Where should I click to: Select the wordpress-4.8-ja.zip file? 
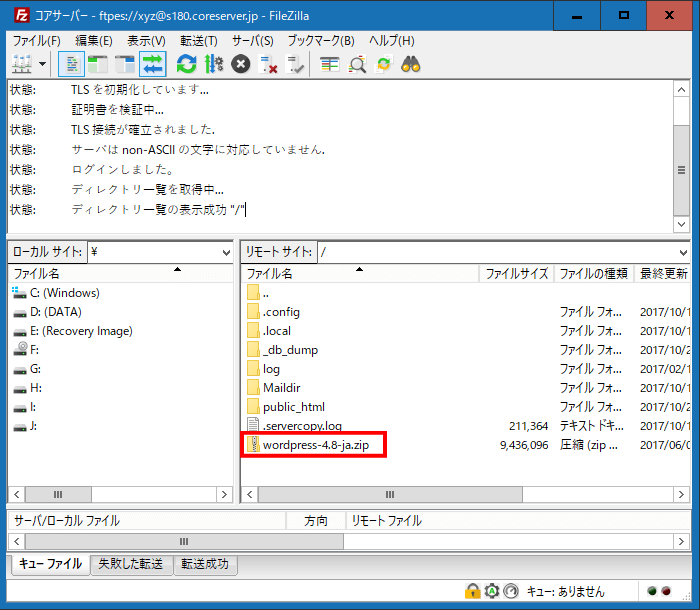308,445
